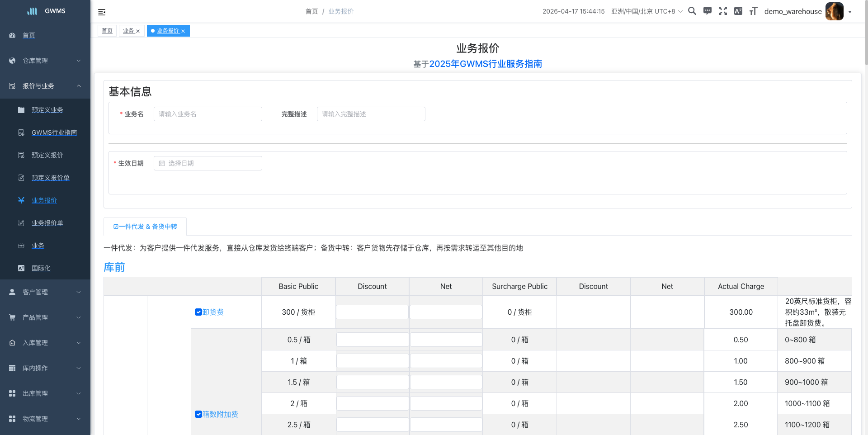Screen dimensions: 868x435
Task: Click the 预定义业务 folder icon
Action: (x=21, y=110)
